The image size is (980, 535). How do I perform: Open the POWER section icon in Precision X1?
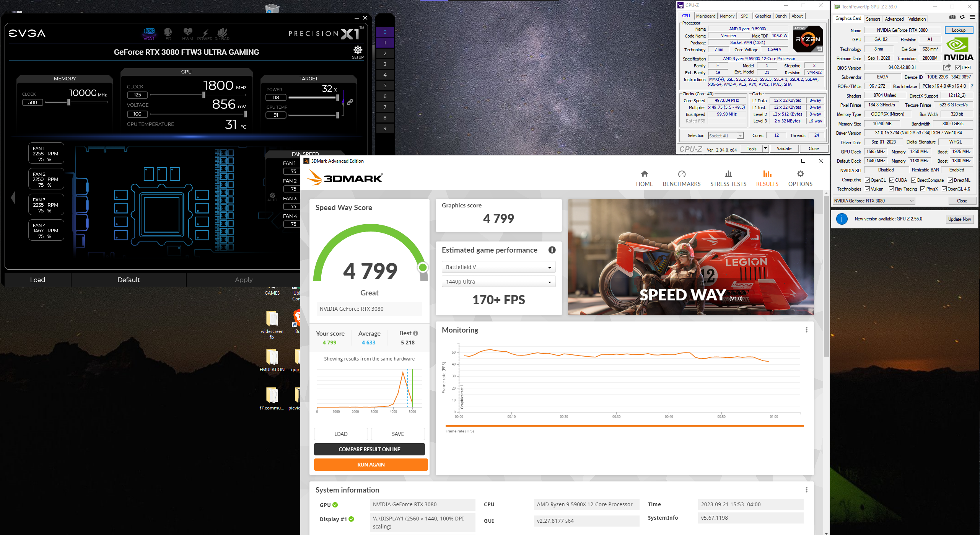tap(205, 34)
